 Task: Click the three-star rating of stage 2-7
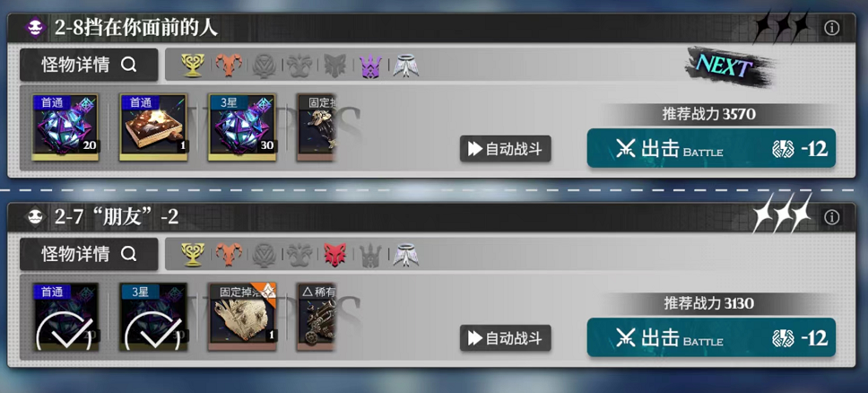pos(782,213)
